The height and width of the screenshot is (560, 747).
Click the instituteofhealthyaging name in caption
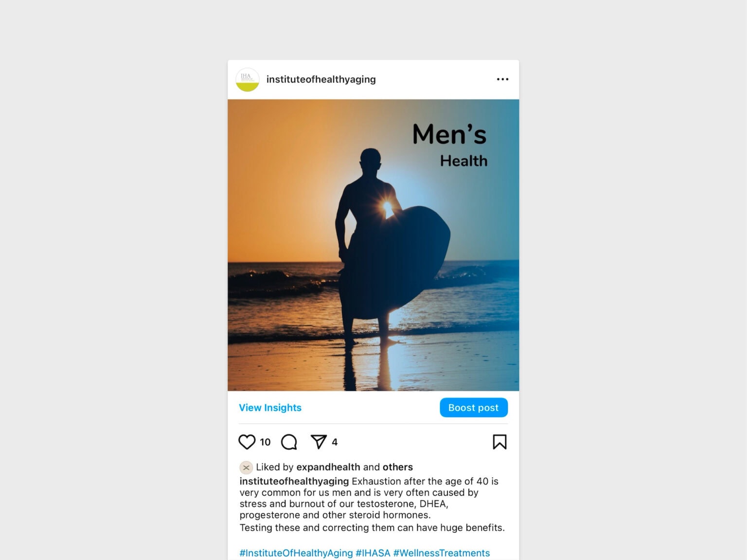coord(294,481)
